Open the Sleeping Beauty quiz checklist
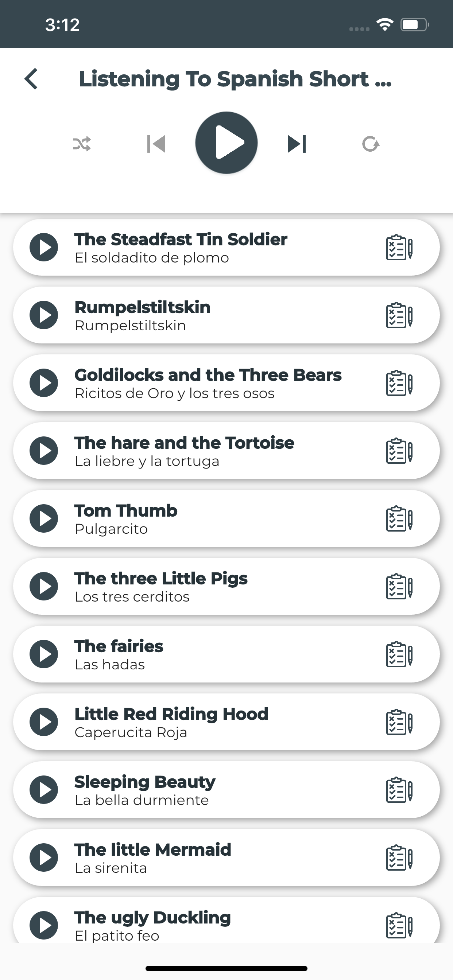The image size is (453, 980). [399, 790]
